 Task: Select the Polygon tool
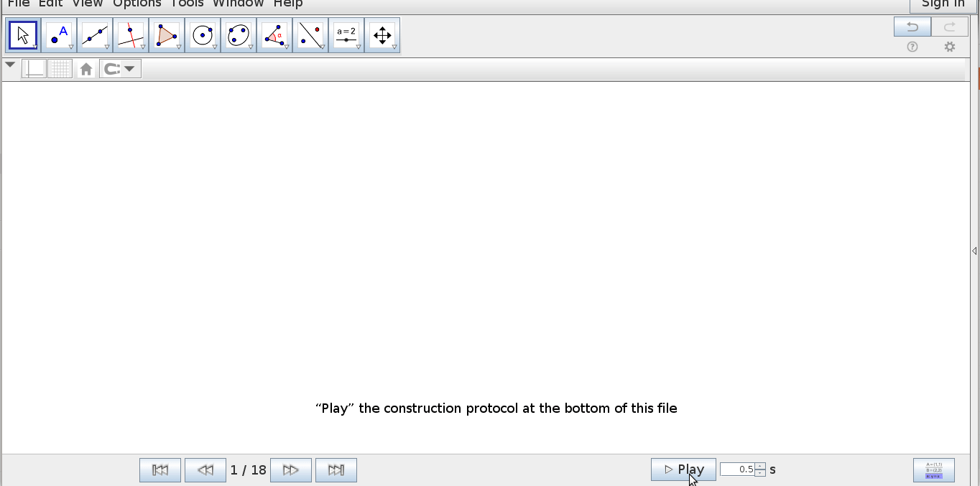[167, 35]
